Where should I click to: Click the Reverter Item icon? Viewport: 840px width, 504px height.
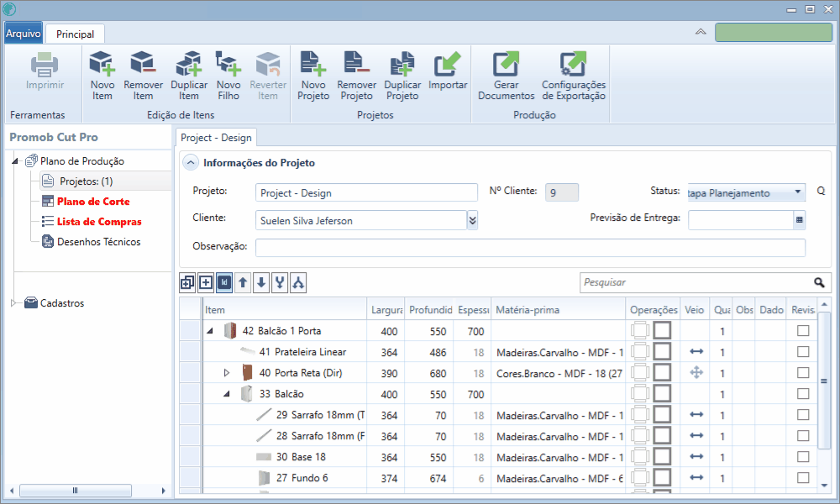coord(268,63)
